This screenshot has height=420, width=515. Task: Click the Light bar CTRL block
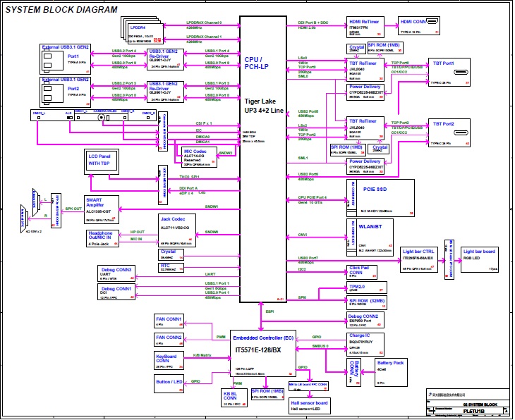[x=419, y=259]
